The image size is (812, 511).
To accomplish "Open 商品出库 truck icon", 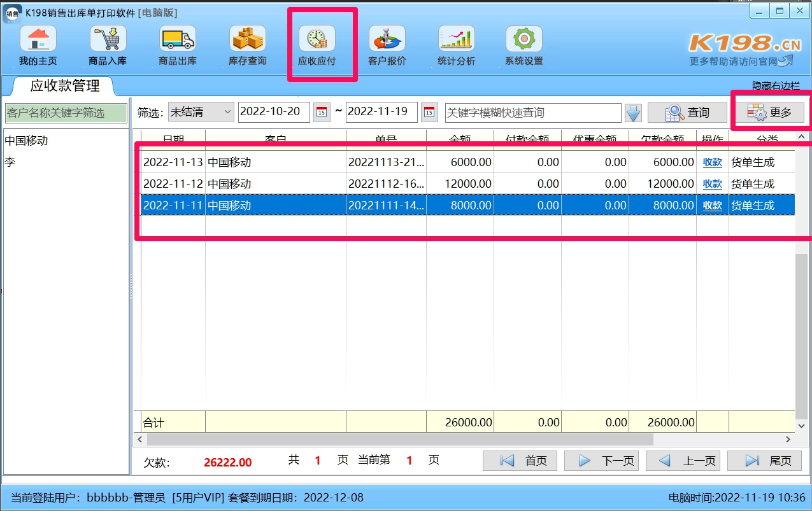I will pyautogui.click(x=177, y=39).
